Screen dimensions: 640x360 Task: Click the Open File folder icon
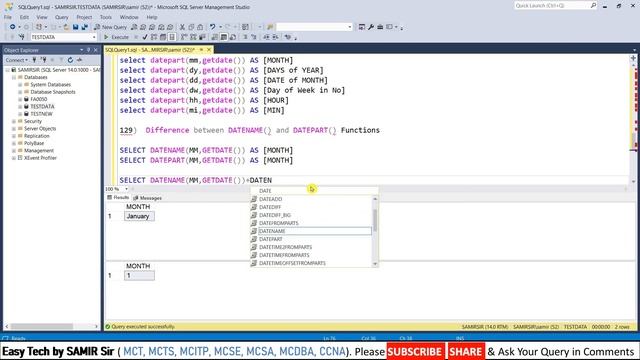[66, 27]
